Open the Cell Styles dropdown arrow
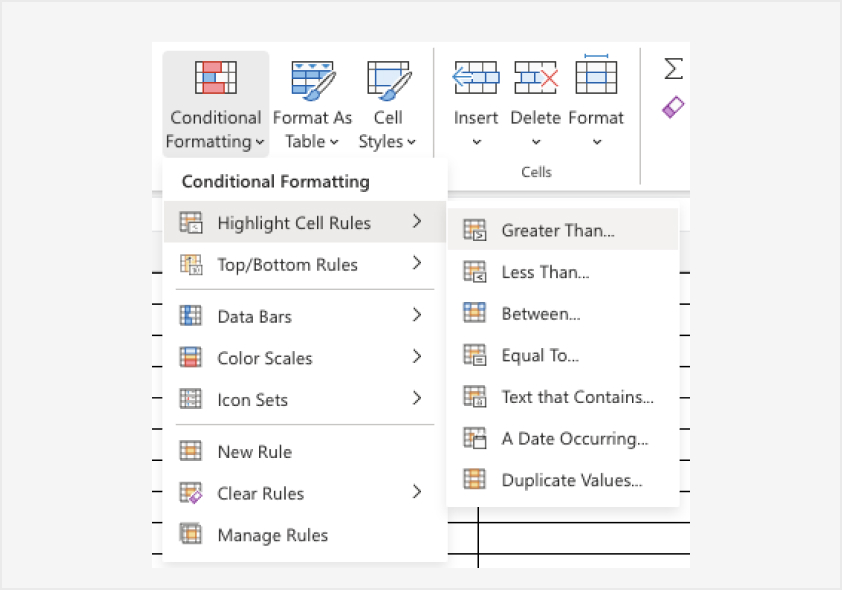 411,142
